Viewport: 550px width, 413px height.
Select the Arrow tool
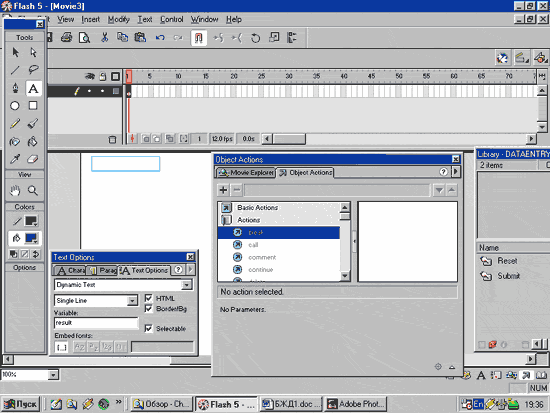15,52
